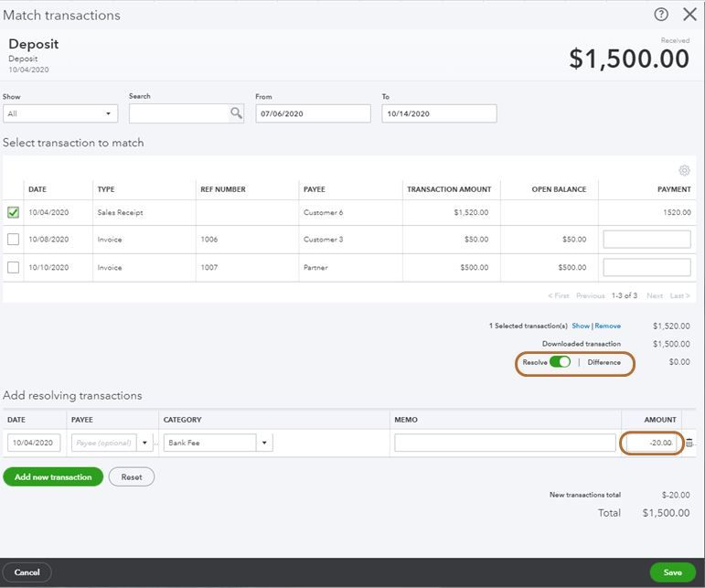The image size is (705, 588).
Task: Sort by the TYPE column header
Action: coord(106,189)
